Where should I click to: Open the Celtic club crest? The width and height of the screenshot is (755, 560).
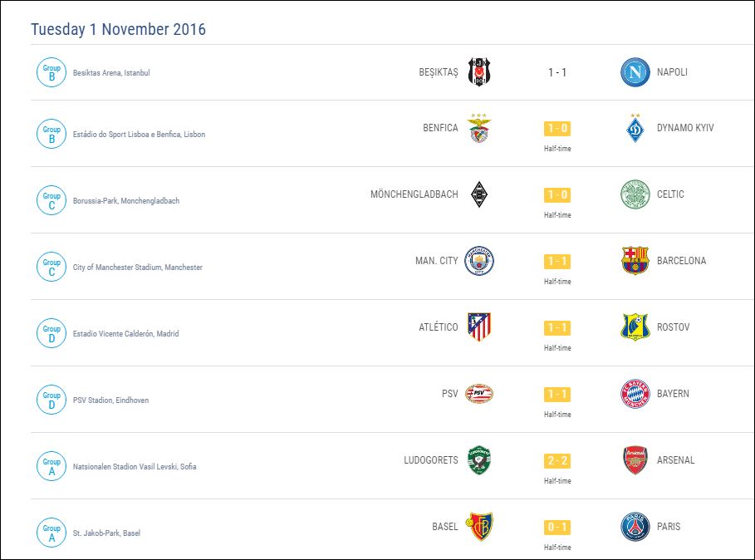[x=635, y=194]
